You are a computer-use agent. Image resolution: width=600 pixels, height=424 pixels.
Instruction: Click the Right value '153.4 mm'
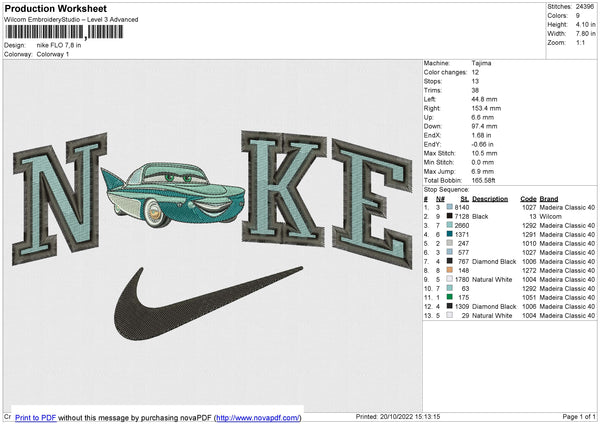coord(486,108)
